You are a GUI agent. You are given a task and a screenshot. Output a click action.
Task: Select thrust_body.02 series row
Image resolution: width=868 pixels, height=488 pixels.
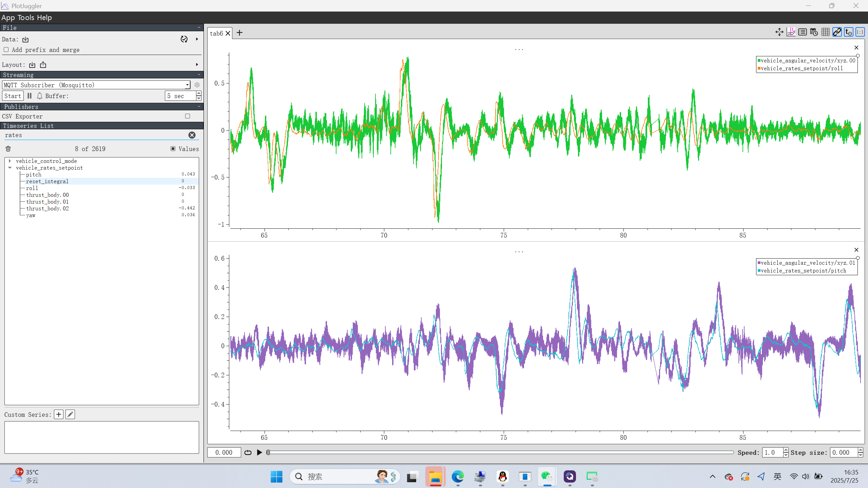101,208
